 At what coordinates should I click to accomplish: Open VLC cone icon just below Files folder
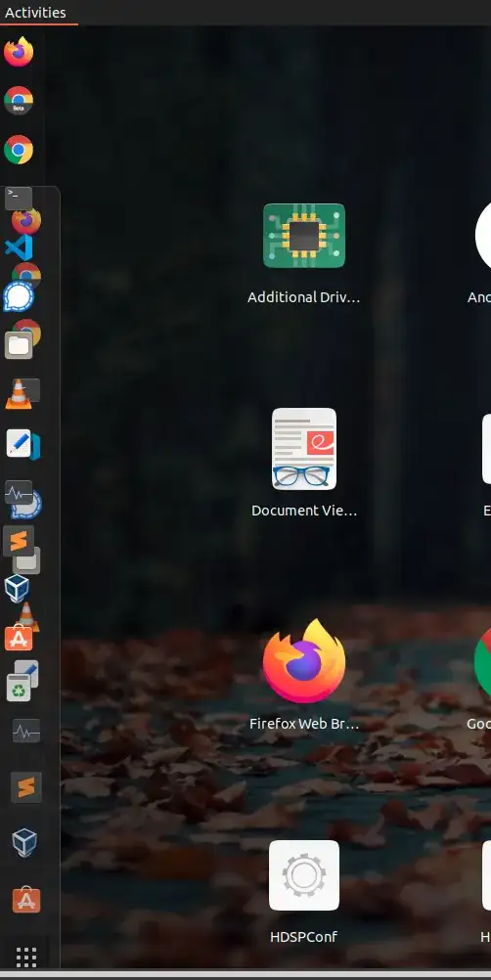[x=19, y=394]
